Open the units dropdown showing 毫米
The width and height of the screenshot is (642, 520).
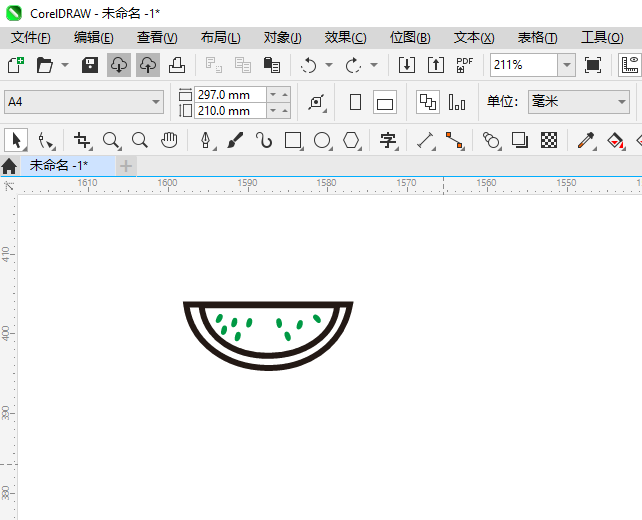579,102
